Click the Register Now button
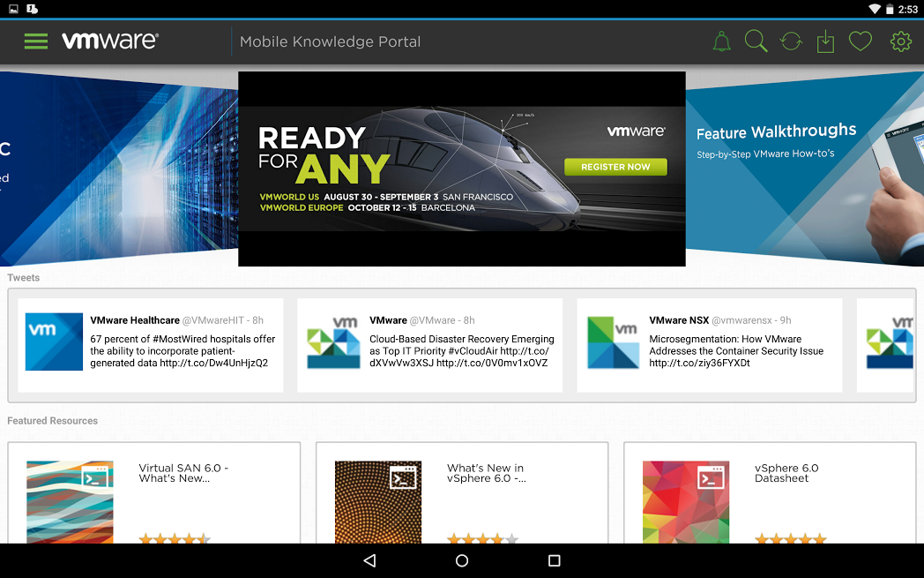 [615, 167]
